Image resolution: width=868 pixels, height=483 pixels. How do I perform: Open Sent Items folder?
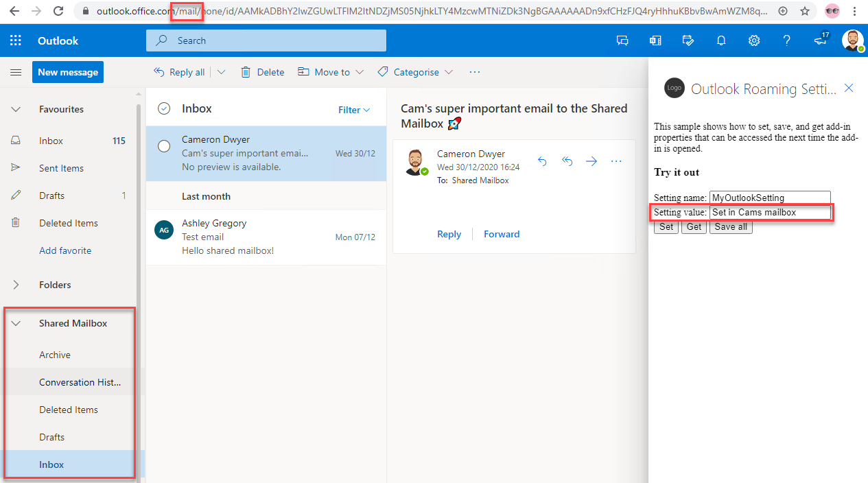[x=61, y=168]
